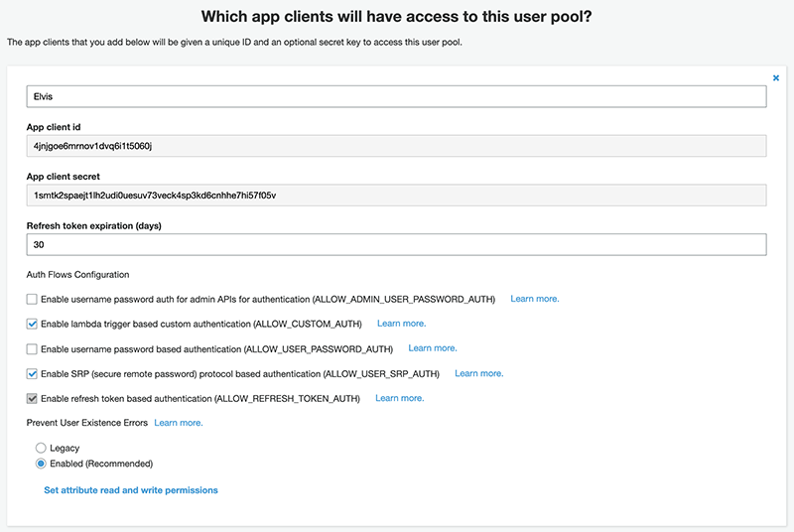Click Set attribute read and write permissions
The image size is (794, 532).
[x=131, y=490]
